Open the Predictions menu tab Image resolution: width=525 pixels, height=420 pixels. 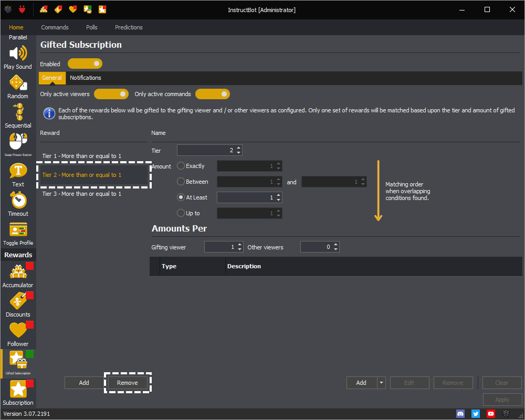pyautogui.click(x=129, y=27)
